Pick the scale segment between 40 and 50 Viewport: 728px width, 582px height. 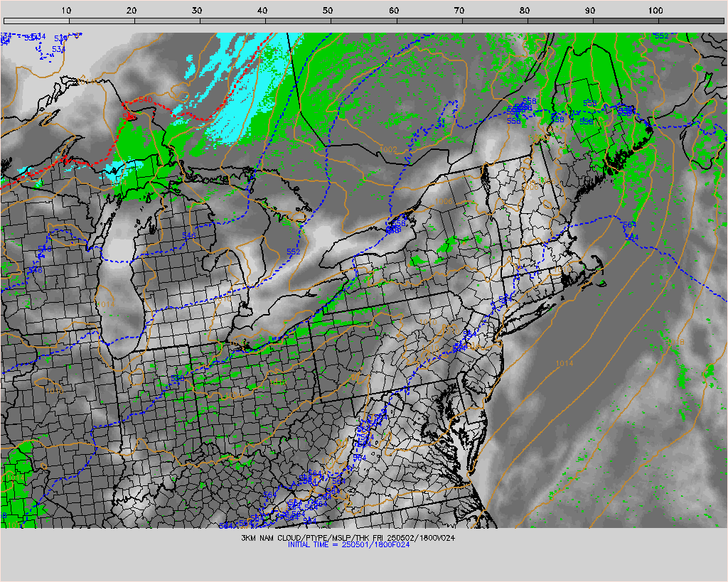pos(298,21)
